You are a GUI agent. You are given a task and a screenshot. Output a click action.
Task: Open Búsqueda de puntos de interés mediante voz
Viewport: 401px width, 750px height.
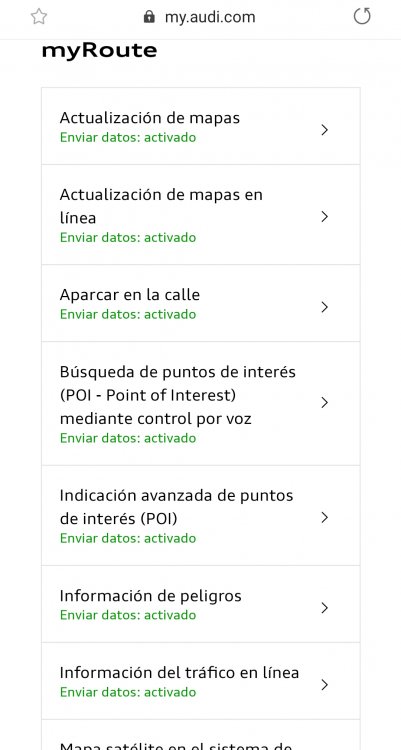click(x=200, y=404)
